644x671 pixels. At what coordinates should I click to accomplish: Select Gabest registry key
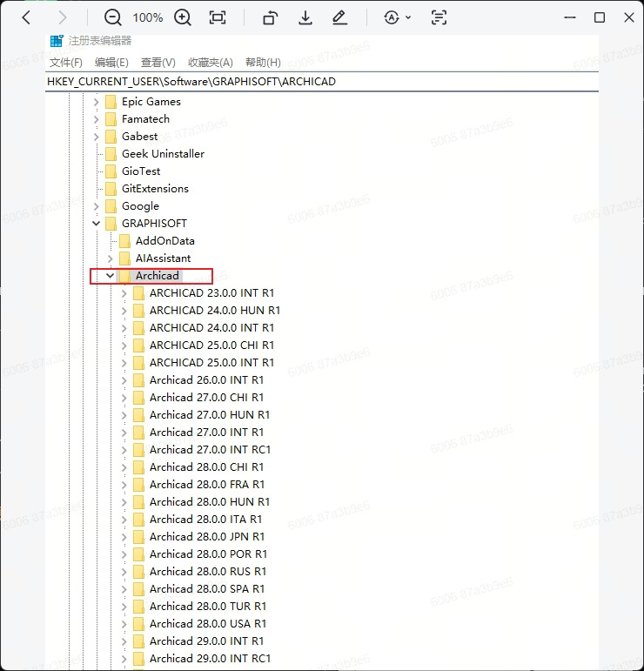[139, 137]
